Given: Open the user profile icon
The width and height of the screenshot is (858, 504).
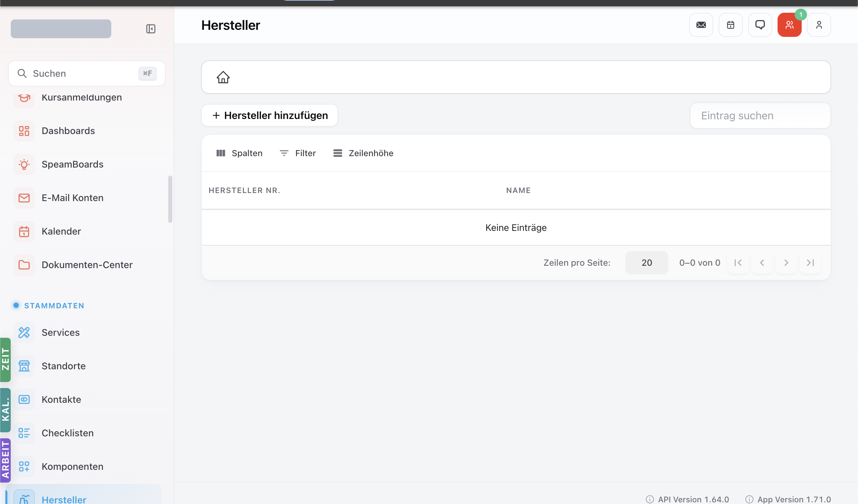Looking at the screenshot, I should click(819, 25).
